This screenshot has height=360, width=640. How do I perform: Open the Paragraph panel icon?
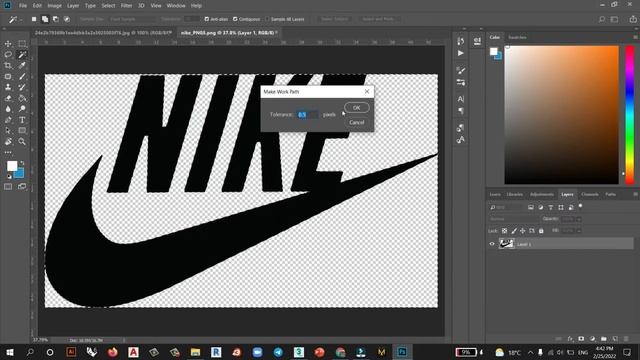[461, 111]
